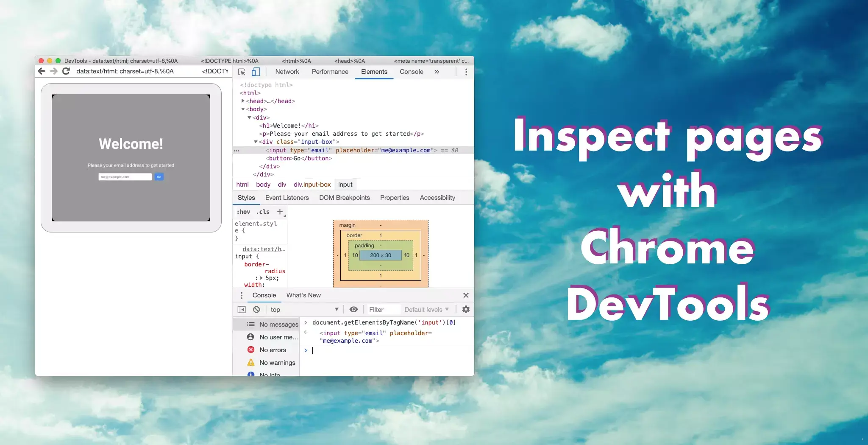Click the padding label in box model
868x445 pixels.
364,245
